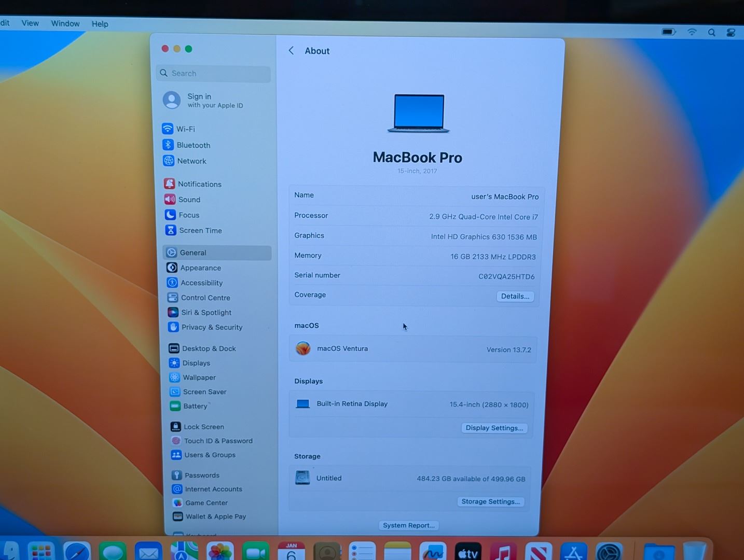Open the System Report
Screen dimensions: 744x560
[x=408, y=525]
